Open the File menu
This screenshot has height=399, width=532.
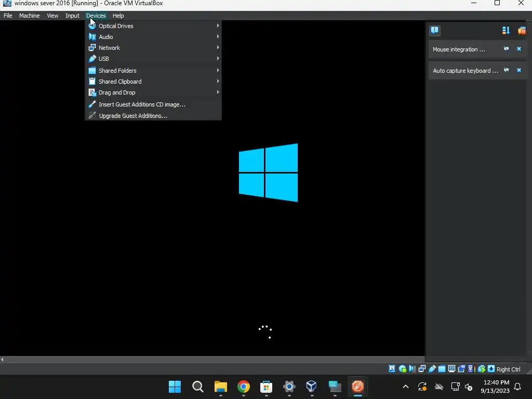[x=8, y=16]
